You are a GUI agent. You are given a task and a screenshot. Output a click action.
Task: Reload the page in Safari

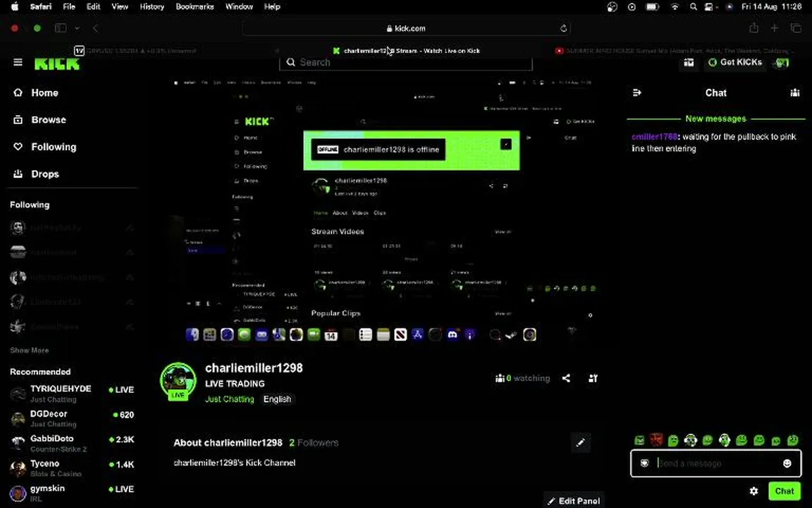pos(563,28)
